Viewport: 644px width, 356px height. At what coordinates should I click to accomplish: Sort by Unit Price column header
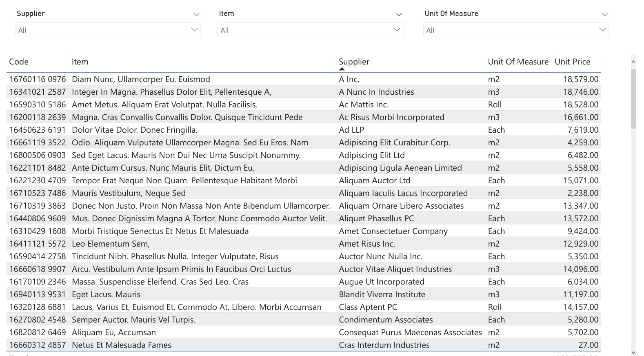573,62
